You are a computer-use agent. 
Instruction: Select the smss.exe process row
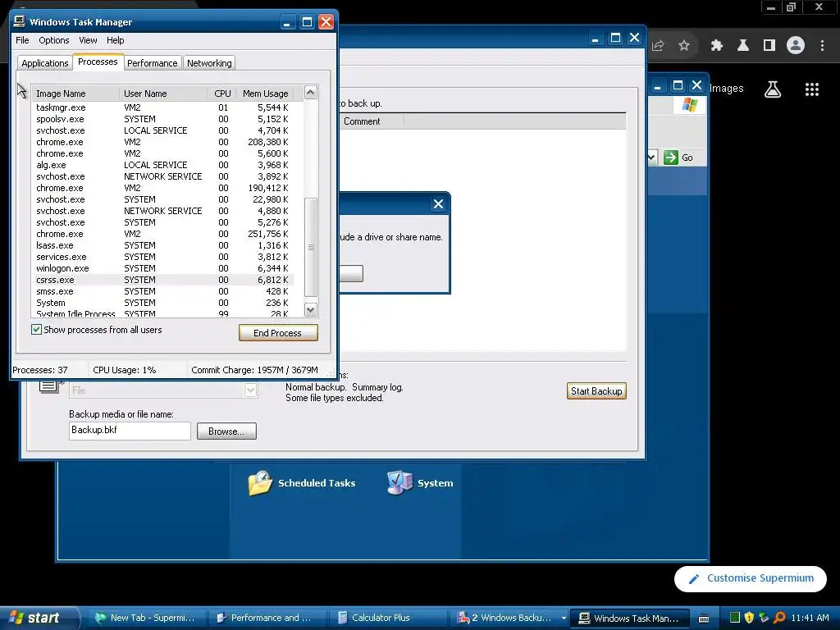(x=163, y=291)
